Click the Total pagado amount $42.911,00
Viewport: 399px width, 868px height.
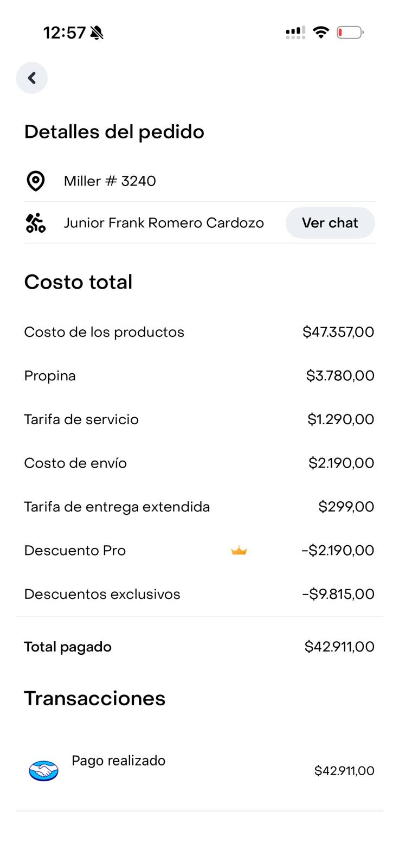[x=339, y=647]
